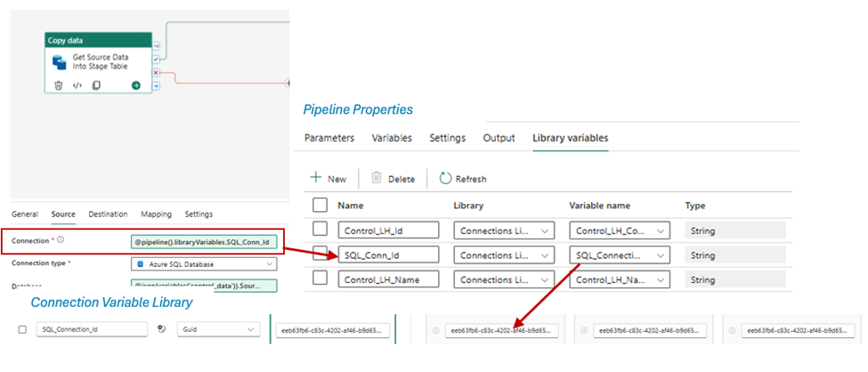Open the Connection type Azure SQL Database dropdown
The height and width of the screenshot is (372, 868).
click(x=203, y=264)
